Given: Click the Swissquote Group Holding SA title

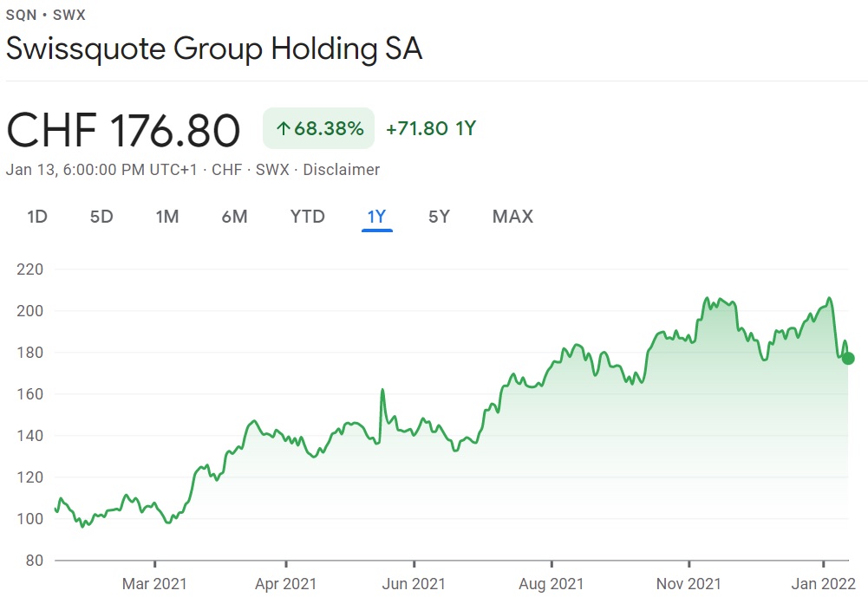Looking at the screenshot, I should coord(214,49).
